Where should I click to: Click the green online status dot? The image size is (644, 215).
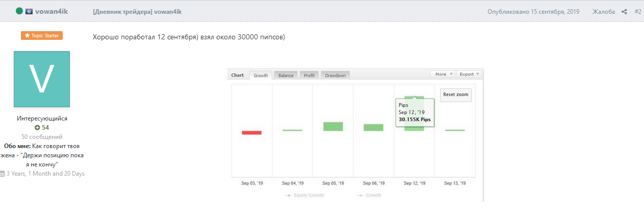[19, 11]
